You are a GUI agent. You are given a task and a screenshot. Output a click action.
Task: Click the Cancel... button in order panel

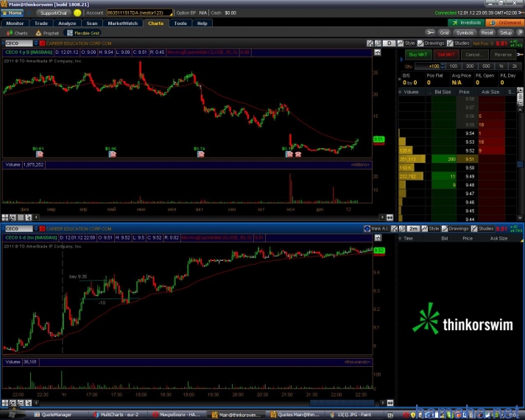click(474, 55)
